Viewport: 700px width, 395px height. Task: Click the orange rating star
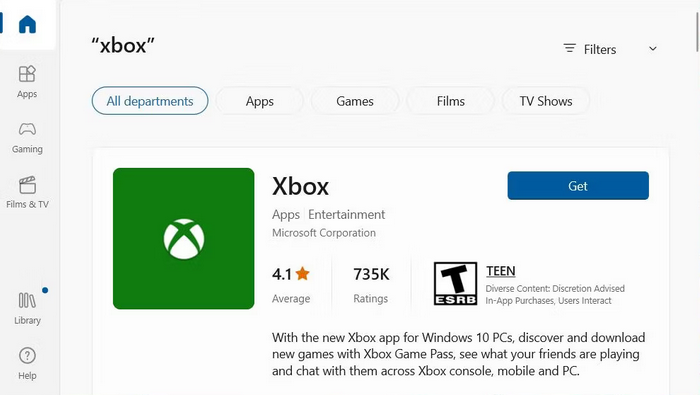[303, 273]
